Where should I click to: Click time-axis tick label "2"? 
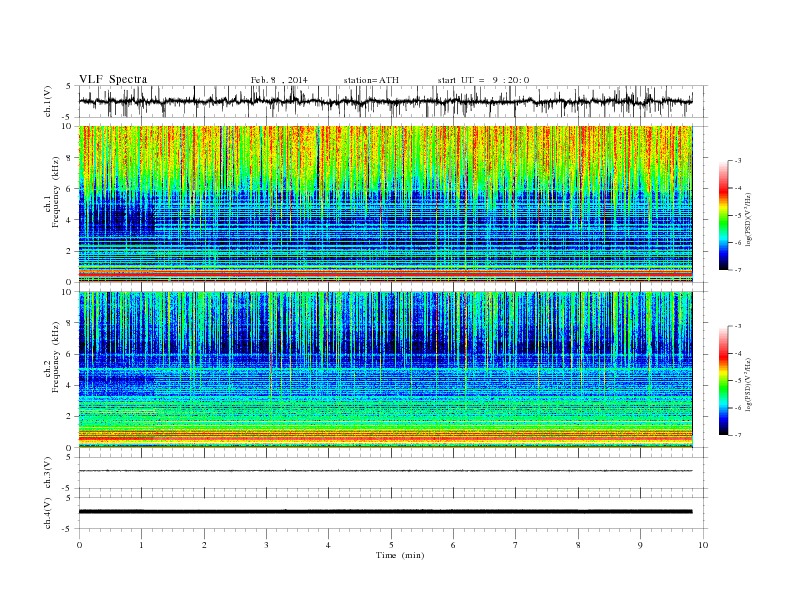(204, 545)
